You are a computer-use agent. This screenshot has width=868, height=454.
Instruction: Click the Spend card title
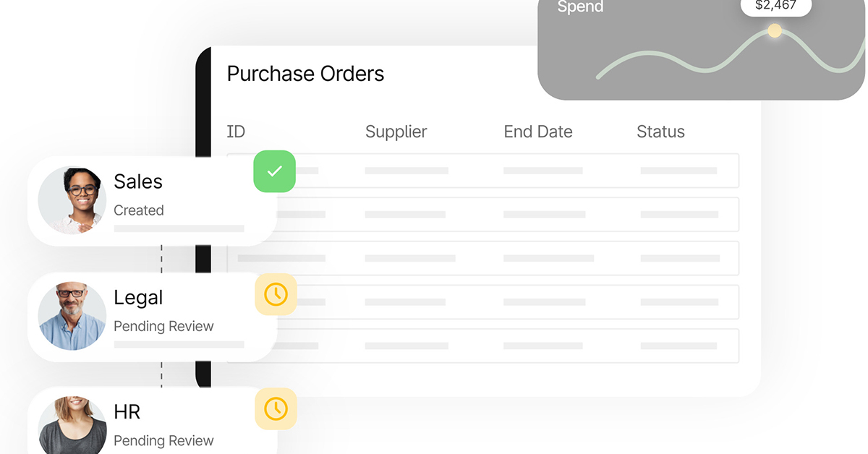click(x=580, y=7)
